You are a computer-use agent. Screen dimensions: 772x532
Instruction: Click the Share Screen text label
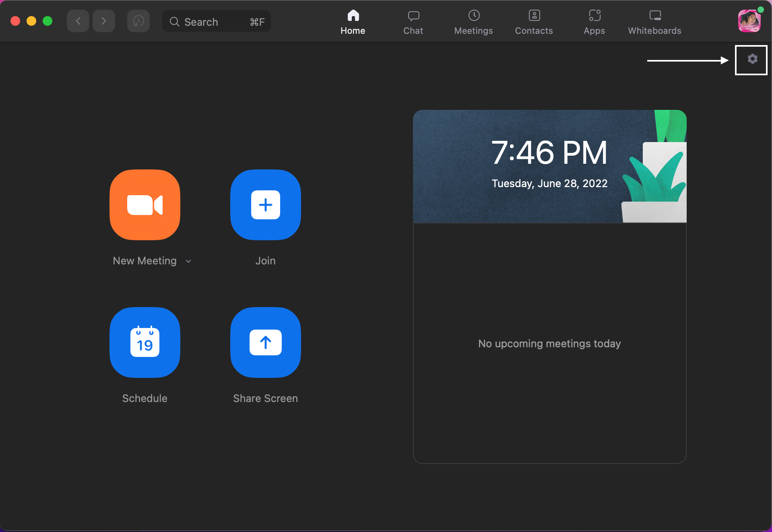tap(265, 398)
